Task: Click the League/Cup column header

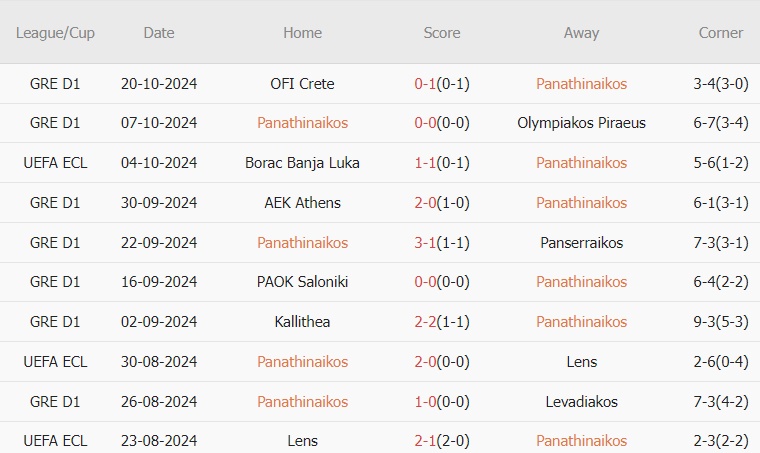Action: coord(56,33)
